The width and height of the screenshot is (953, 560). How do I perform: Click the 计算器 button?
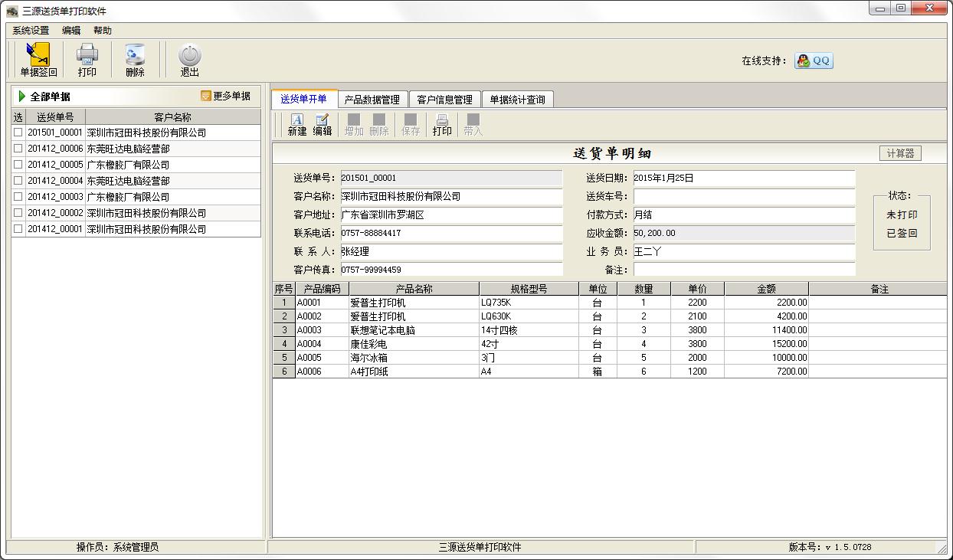tap(900, 153)
